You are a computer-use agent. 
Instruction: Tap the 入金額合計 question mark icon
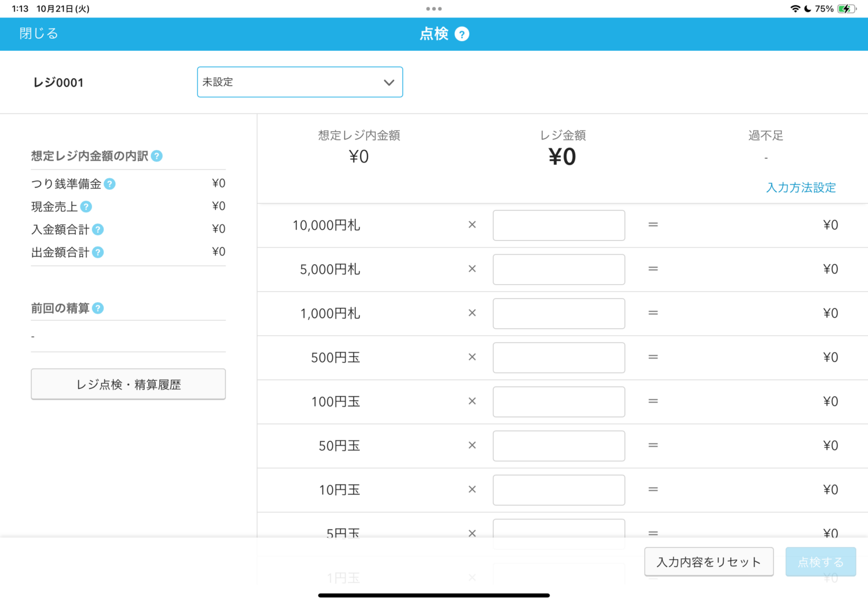coord(98,230)
